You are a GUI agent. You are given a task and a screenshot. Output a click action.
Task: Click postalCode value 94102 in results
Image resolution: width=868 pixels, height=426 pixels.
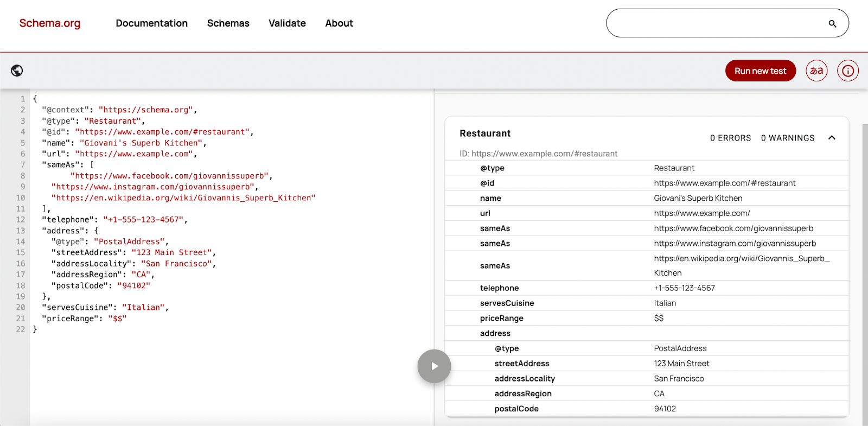(x=665, y=409)
